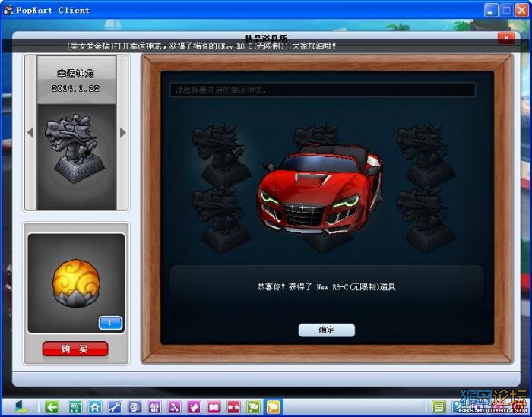
Task: Show previous item with left arrow
Action: [30, 133]
